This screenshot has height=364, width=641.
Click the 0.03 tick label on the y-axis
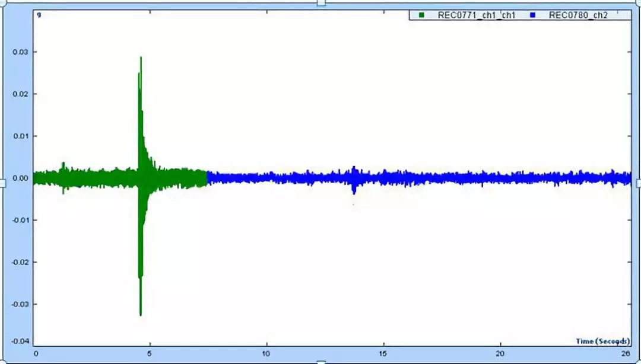tap(20, 52)
